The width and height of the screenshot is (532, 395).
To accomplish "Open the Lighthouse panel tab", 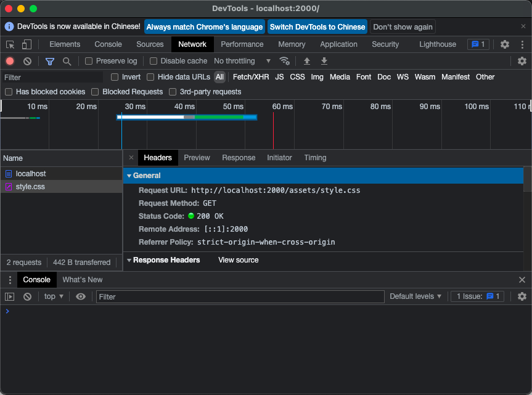I will coord(437,44).
